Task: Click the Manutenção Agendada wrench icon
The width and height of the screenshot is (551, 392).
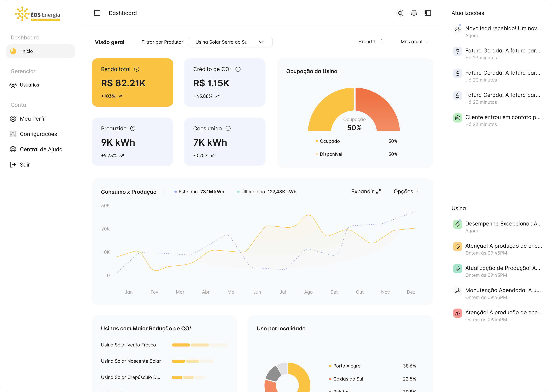Action: 457,291
